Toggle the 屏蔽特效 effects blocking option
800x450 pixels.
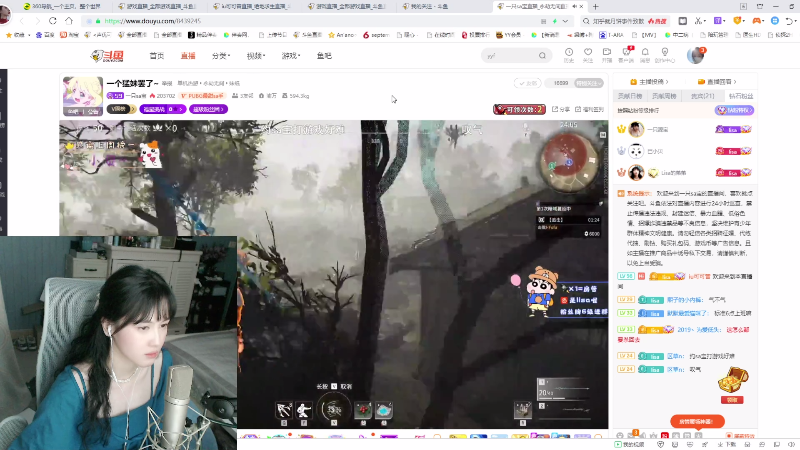pos(740,436)
